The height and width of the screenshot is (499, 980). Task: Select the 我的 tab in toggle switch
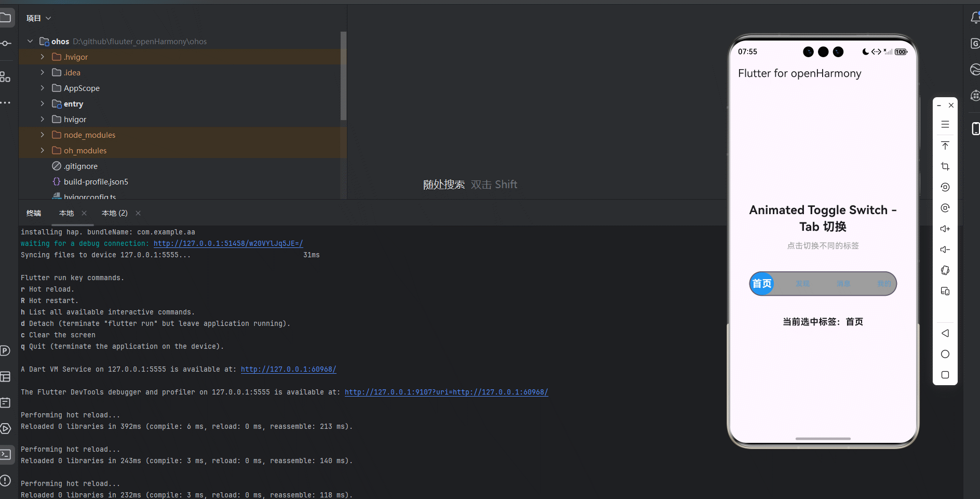884,284
